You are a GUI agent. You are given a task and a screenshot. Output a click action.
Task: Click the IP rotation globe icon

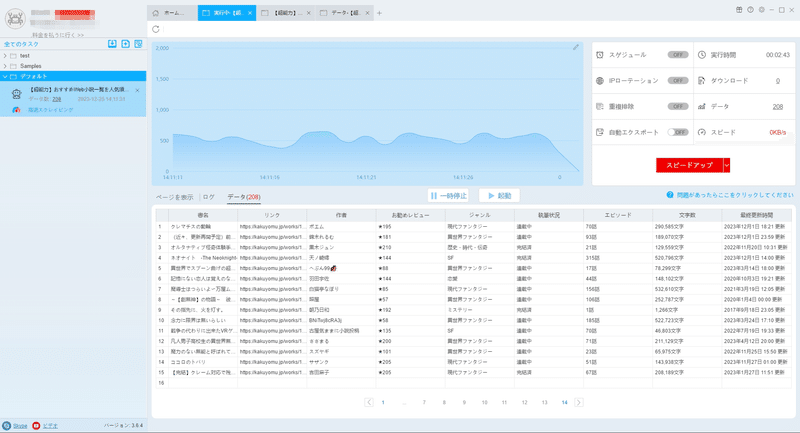[600, 81]
